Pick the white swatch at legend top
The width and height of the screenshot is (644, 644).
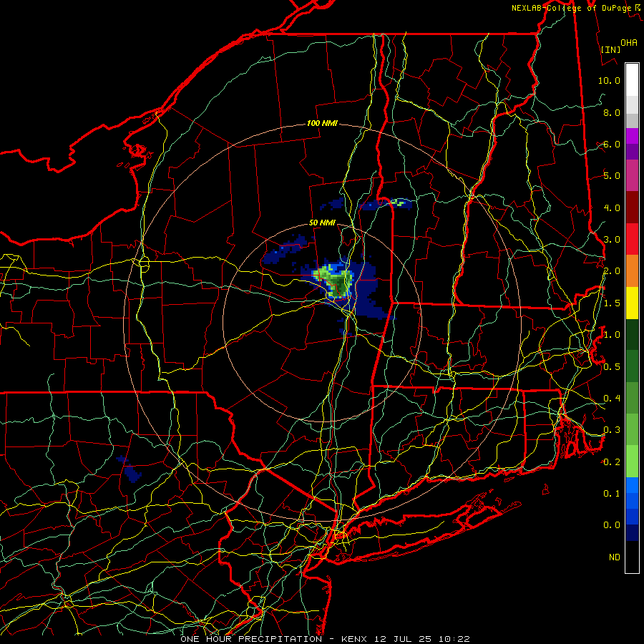(x=632, y=80)
